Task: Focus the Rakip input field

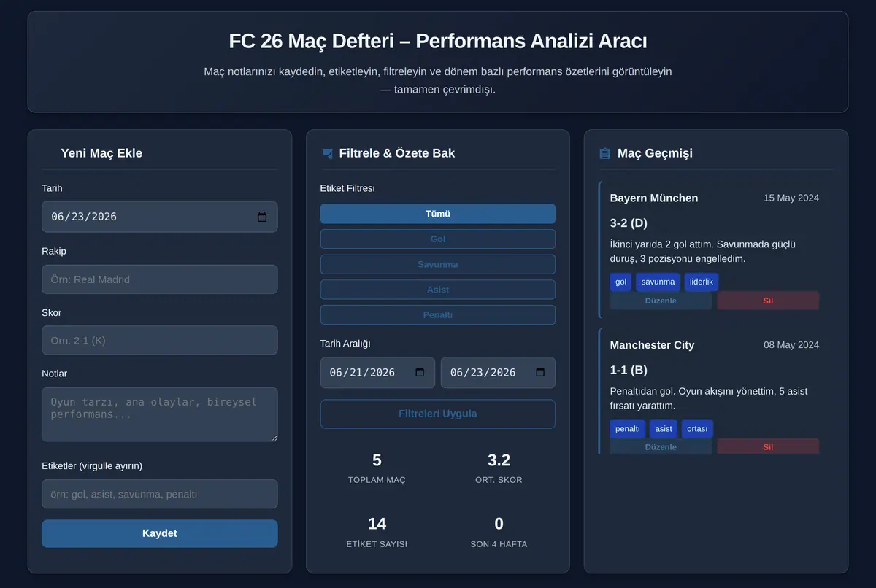Action: (x=160, y=279)
